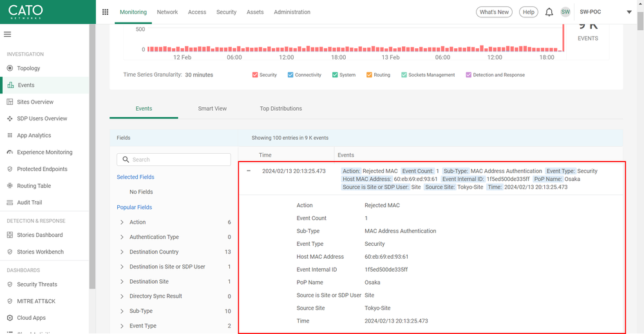
Task: Click the Cloud Apps icon
Action: click(10, 317)
